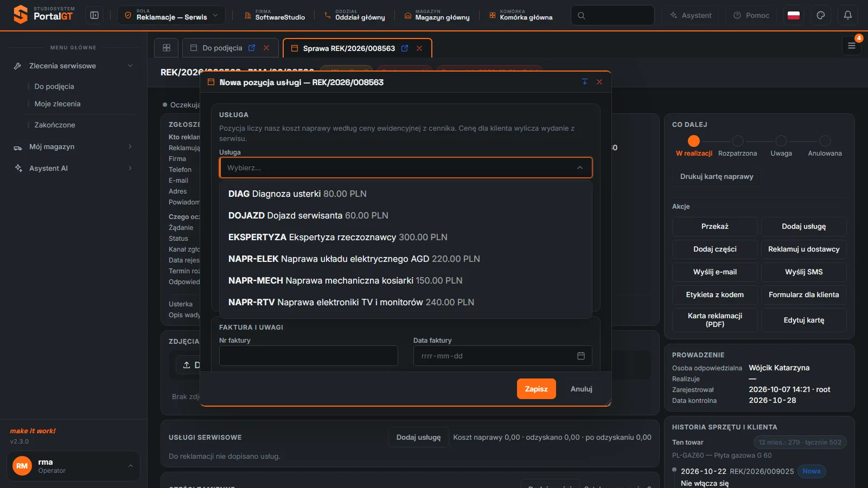The height and width of the screenshot is (488, 868).
Task: Open the Rola Reklamacje — Serwis dropdown
Action: click(171, 15)
